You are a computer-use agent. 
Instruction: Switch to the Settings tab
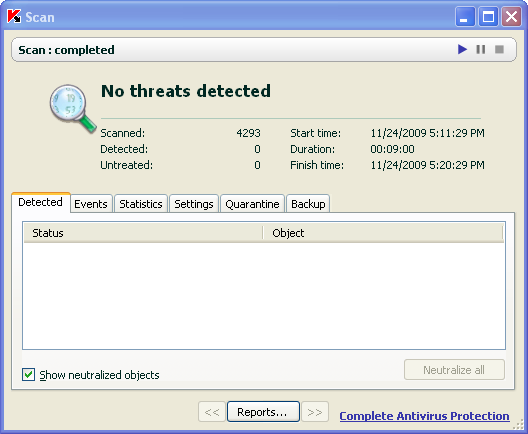pyautogui.click(x=194, y=204)
